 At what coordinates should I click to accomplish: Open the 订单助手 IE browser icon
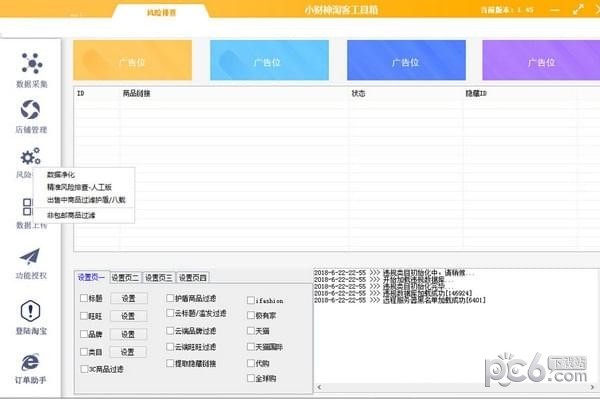coord(30,362)
